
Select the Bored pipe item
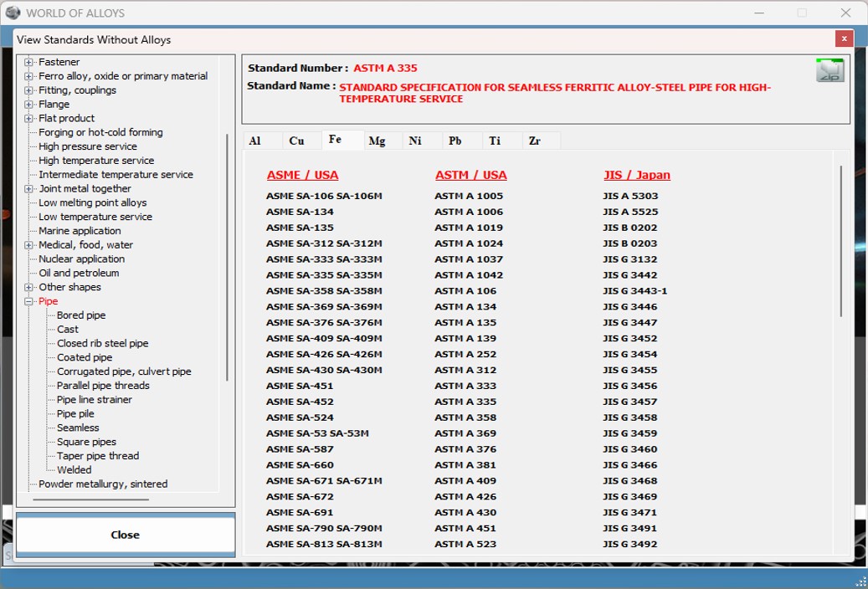[81, 315]
